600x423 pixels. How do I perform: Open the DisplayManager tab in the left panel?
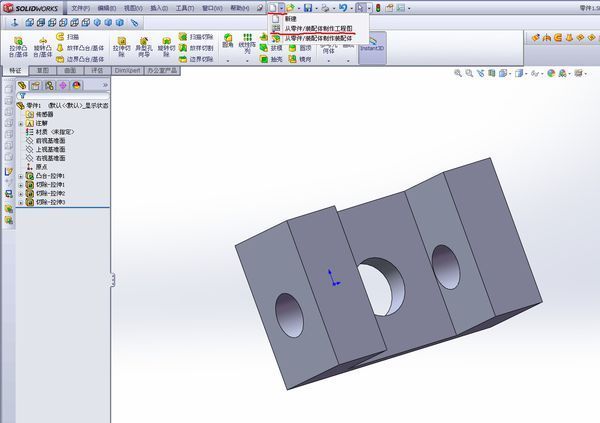click(x=77, y=85)
